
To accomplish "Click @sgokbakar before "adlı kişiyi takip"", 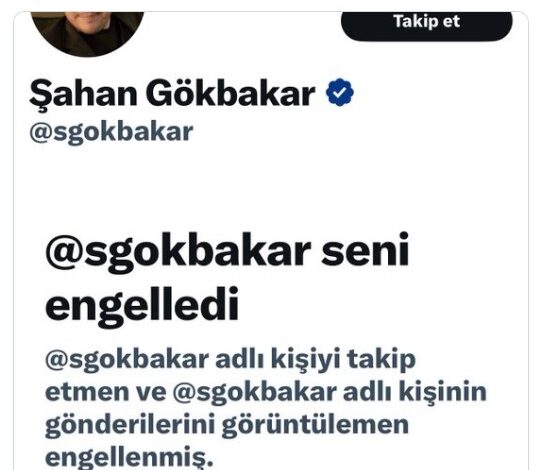I will pos(127,361).
